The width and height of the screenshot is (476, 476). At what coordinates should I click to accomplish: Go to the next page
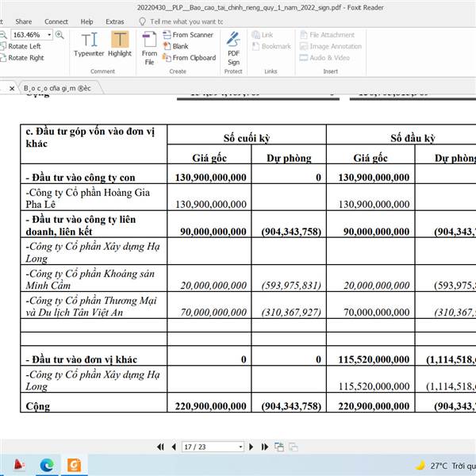(x=251, y=447)
